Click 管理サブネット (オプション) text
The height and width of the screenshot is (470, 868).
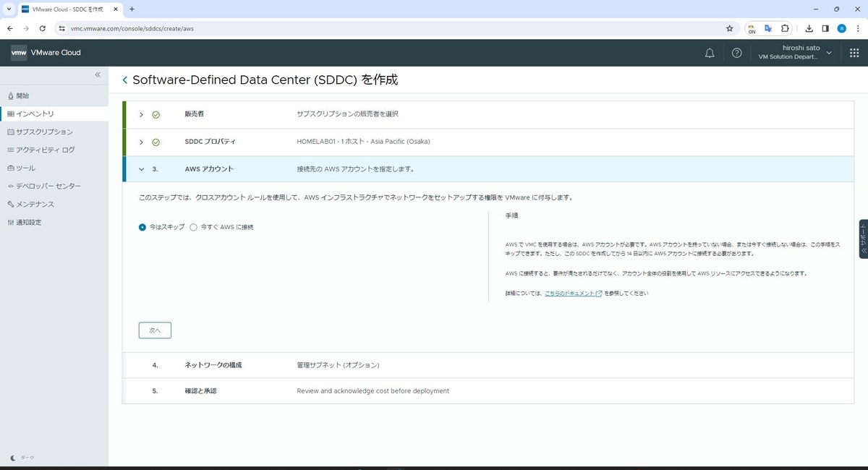[338, 365]
